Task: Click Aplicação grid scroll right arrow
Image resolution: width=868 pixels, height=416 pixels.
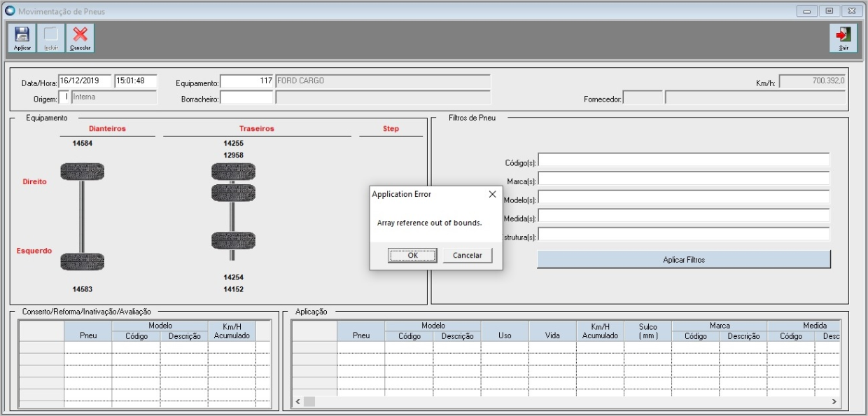Action: coord(834,401)
